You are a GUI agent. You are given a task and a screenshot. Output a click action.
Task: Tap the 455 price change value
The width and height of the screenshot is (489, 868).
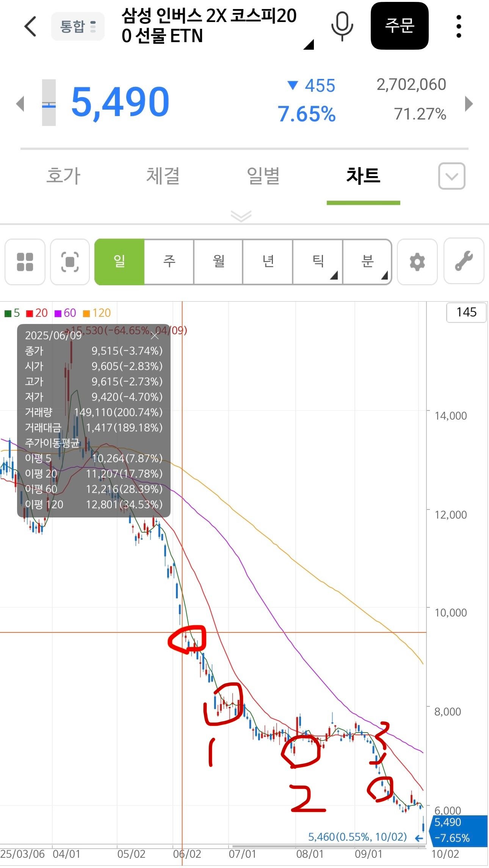tap(320, 86)
